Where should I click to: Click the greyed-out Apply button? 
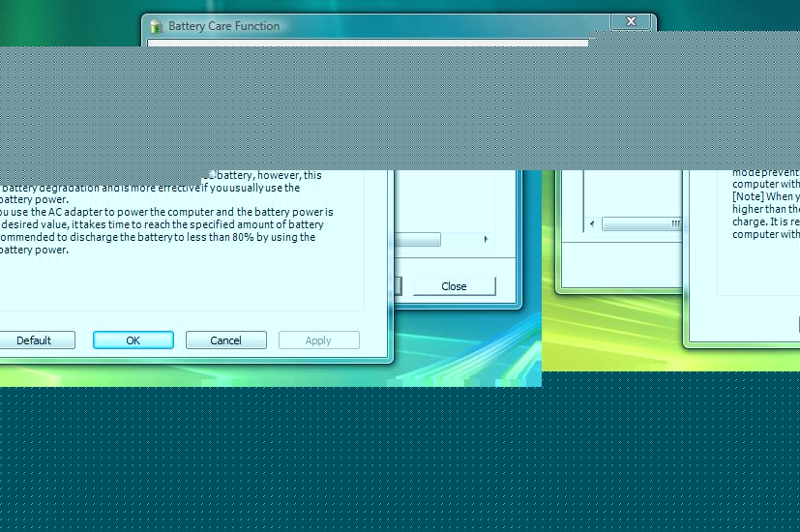coord(318,340)
